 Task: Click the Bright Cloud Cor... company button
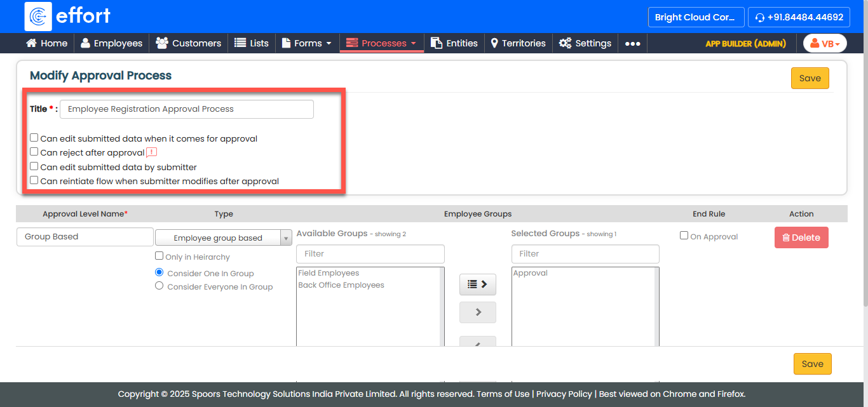pos(695,17)
